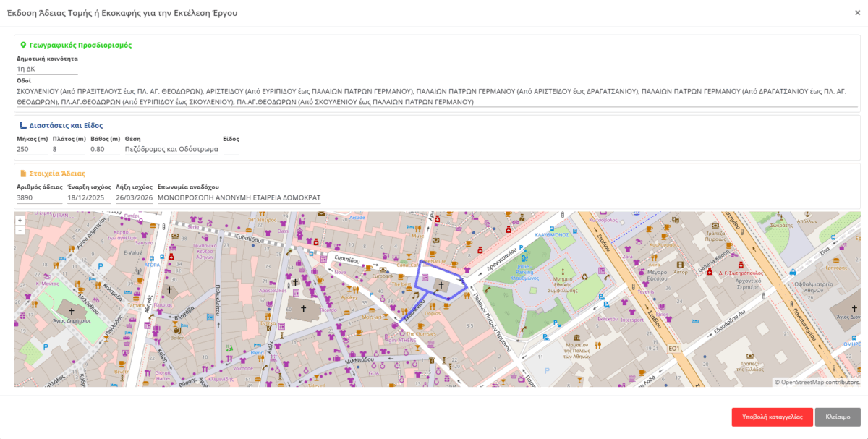The width and height of the screenshot is (868, 439).
Task: Click the ΕΟ1 road shield on the map
Action: click(673, 349)
